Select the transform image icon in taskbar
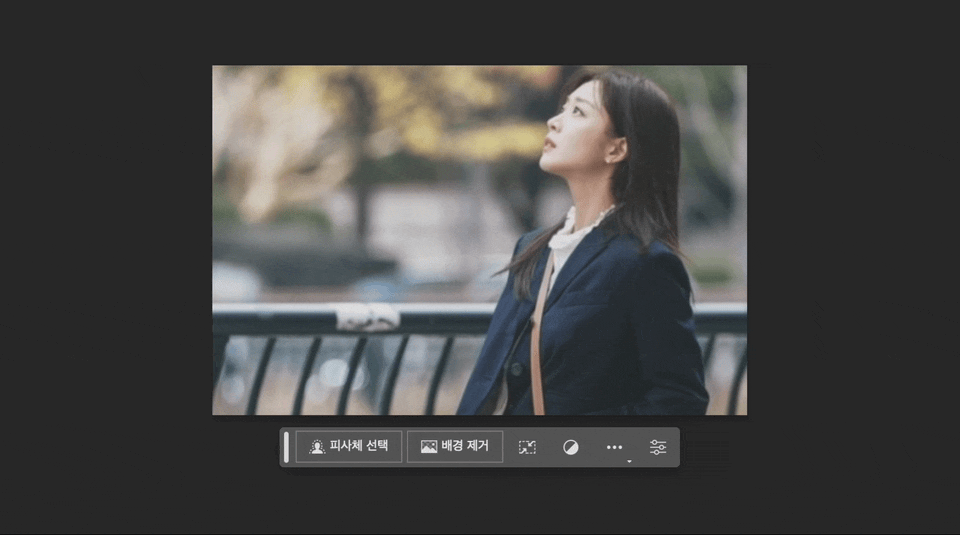 click(x=527, y=447)
